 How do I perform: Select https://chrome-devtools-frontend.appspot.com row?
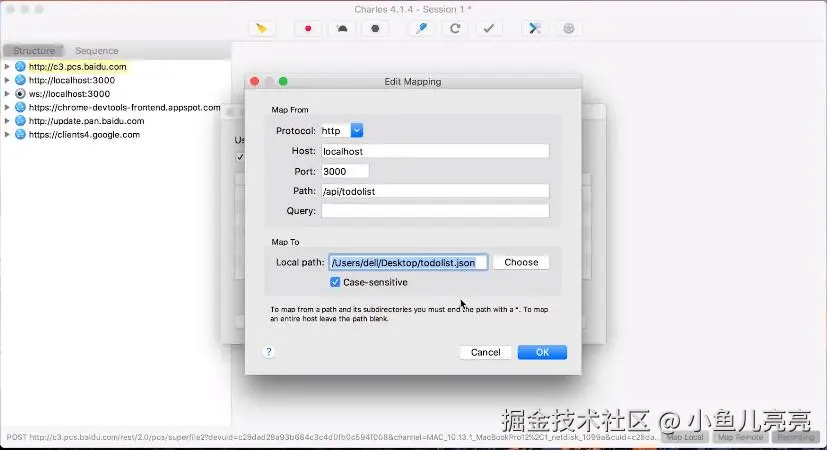(124, 107)
